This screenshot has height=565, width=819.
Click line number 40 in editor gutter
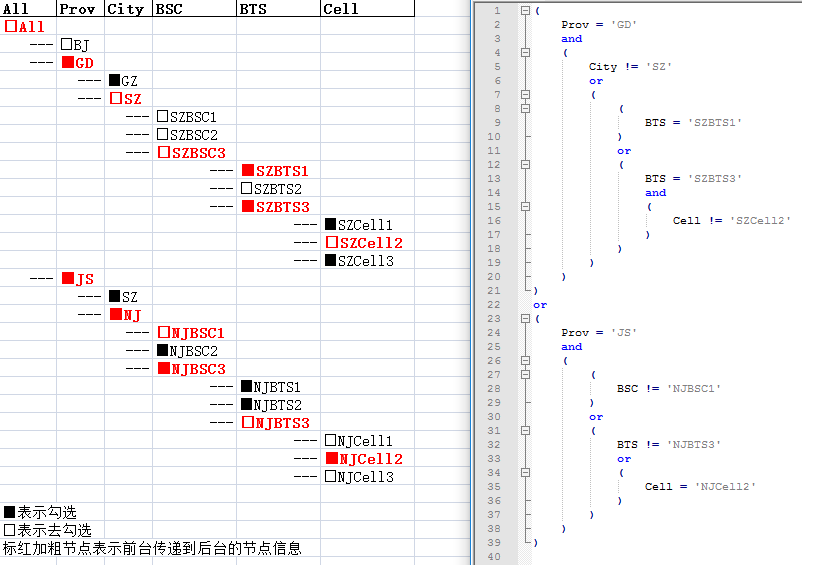click(494, 557)
